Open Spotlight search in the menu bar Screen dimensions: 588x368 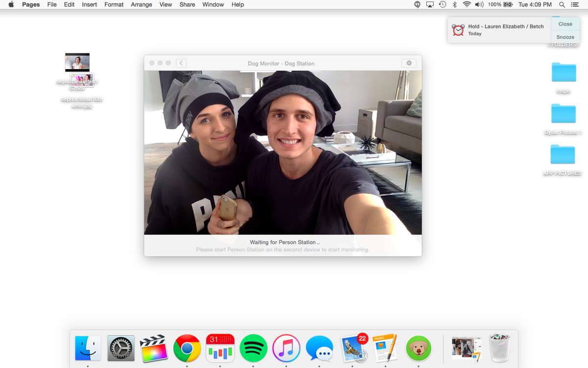pyautogui.click(x=562, y=4)
